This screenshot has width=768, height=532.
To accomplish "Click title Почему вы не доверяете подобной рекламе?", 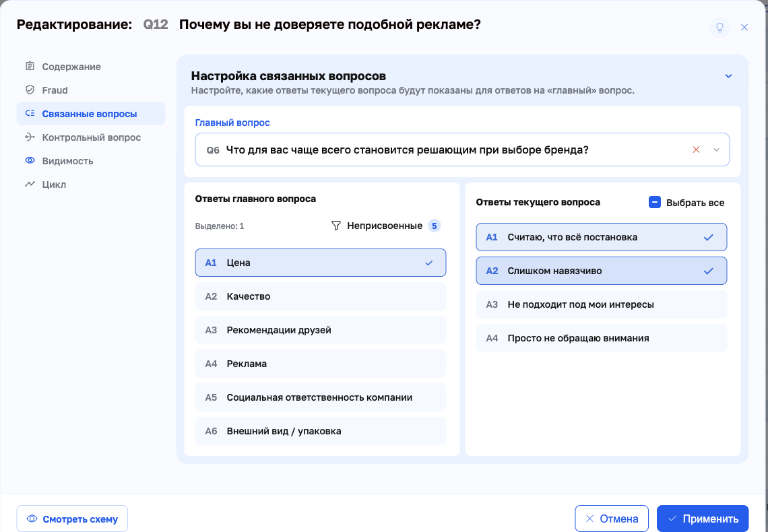I will (x=329, y=24).
